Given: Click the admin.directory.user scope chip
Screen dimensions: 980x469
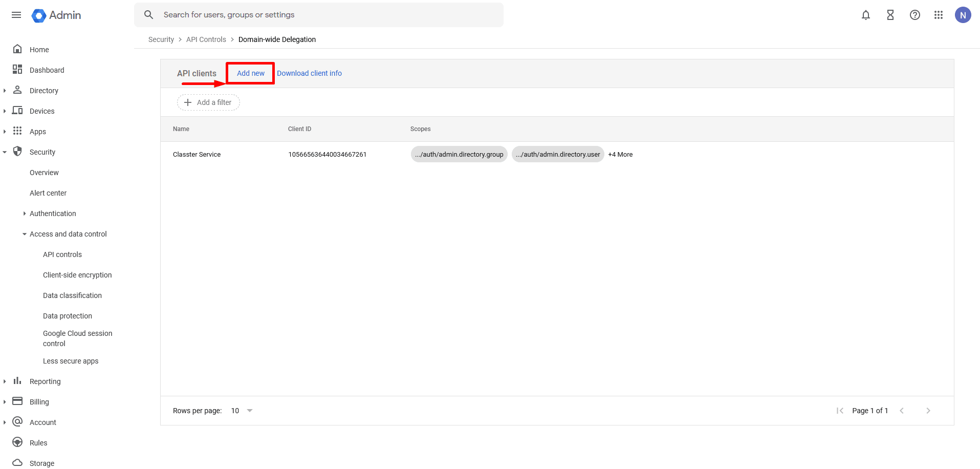Looking at the screenshot, I should [x=558, y=154].
